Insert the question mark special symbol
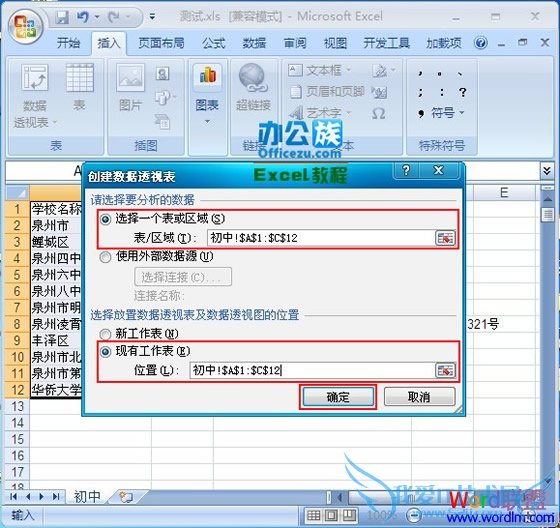The height and width of the screenshot is (528, 560). (x=462, y=93)
